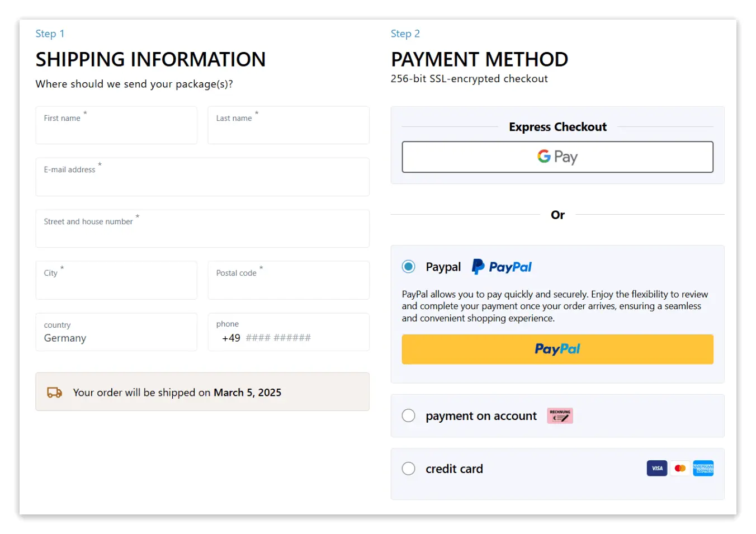
Task: Select the credit card payment option
Action: click(x=408, y=469)
